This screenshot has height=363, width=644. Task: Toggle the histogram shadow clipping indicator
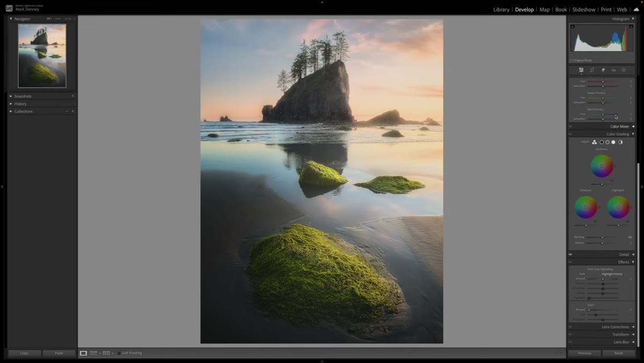pyautogui.click(x=572, y=26)
